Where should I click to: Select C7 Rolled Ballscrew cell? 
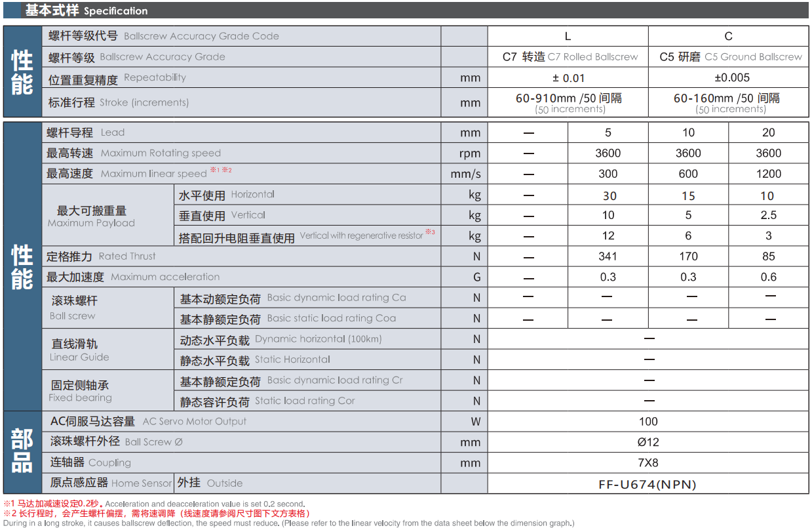pos(568,57)
